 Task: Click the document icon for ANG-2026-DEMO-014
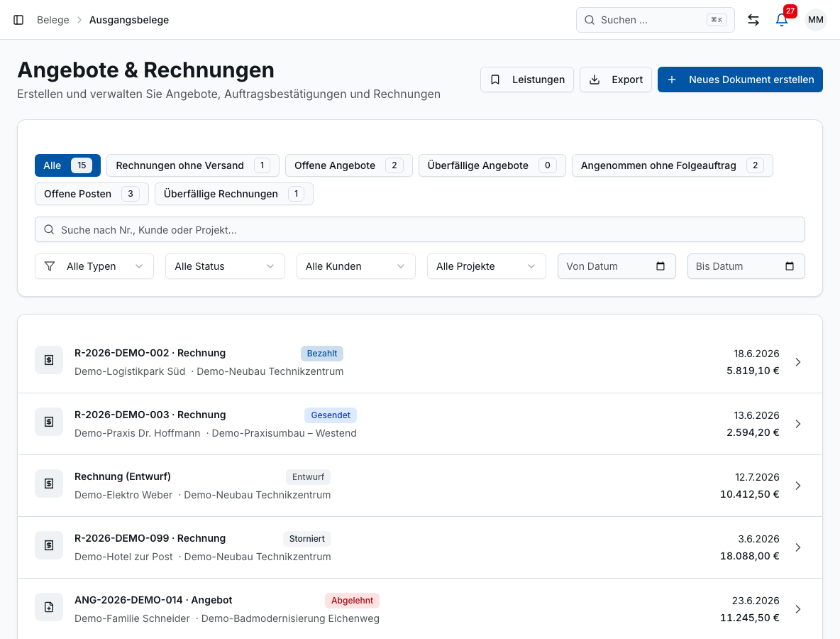49,607
